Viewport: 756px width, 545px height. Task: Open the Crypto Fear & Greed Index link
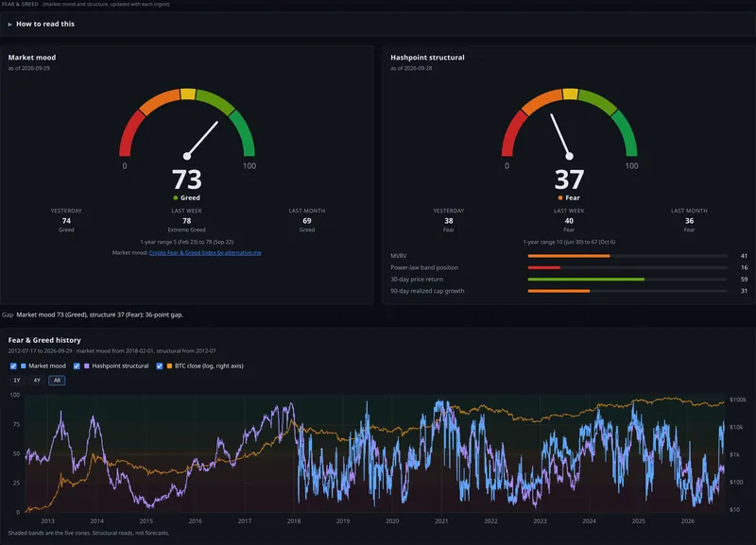(x=205, y=252)
